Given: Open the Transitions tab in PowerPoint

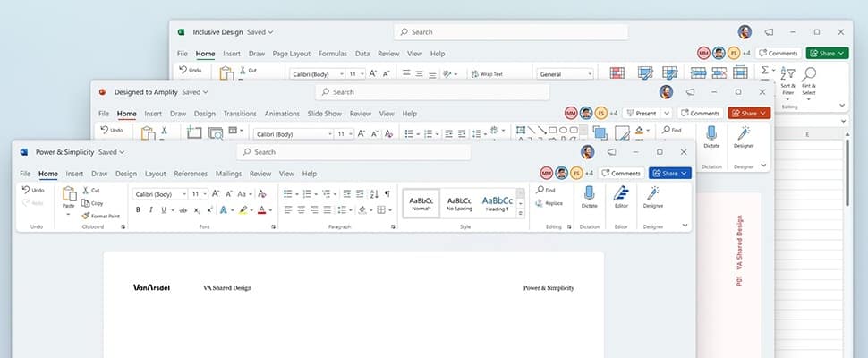Looking at the screenshot, I should [240, 114].
